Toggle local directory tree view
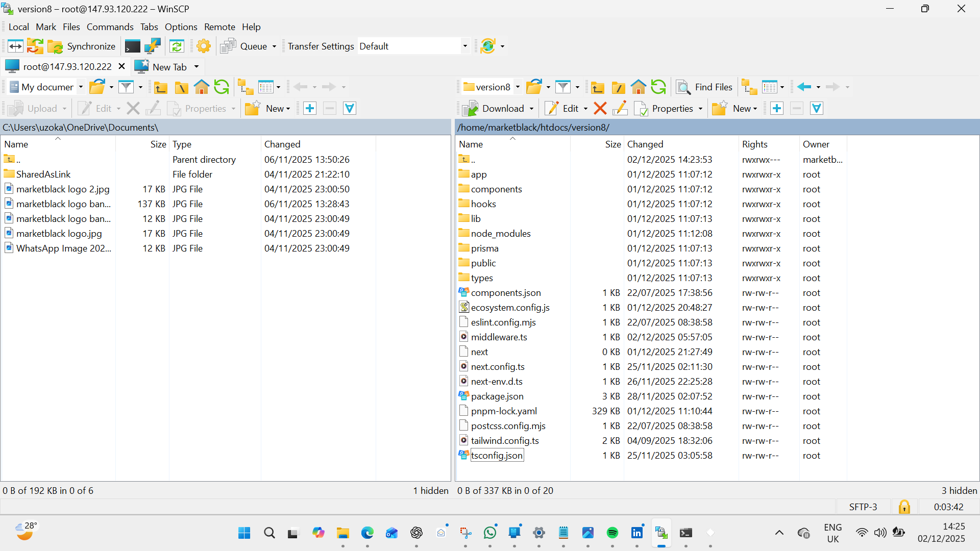This screenshot has width=980, height=551. click(x=246, y=87)
